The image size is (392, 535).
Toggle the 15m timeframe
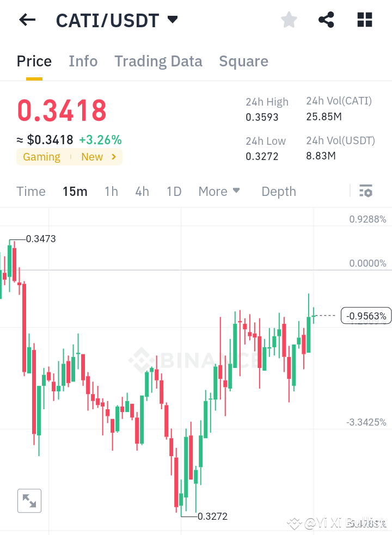point(75,191)
